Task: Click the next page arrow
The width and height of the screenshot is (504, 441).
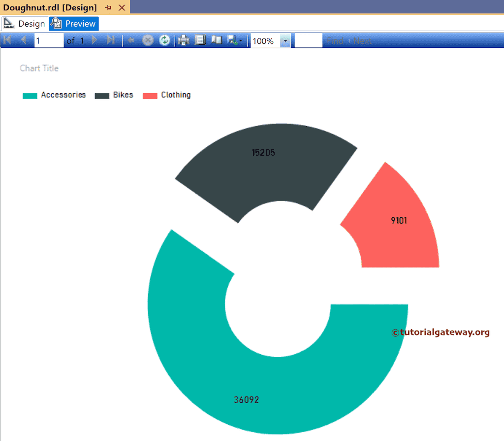Action: [94, 40]
